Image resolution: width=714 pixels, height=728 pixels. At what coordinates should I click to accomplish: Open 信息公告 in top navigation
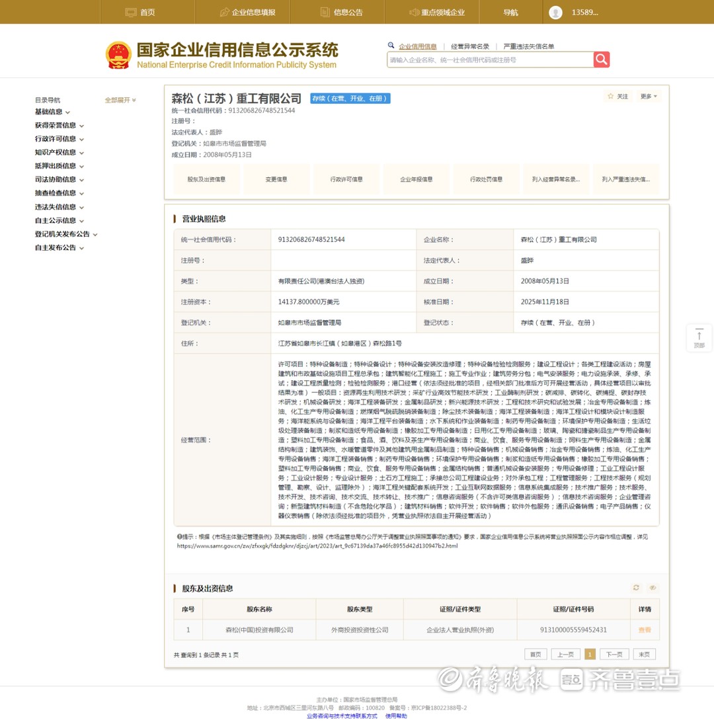point(342,13)
